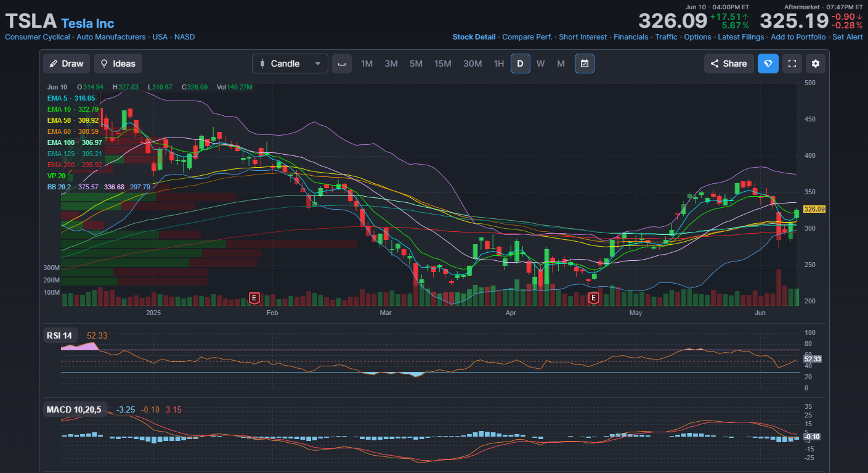Click the April earnings E marker
The height and width of the screenshot is (473, 868).
click(594, 298)
